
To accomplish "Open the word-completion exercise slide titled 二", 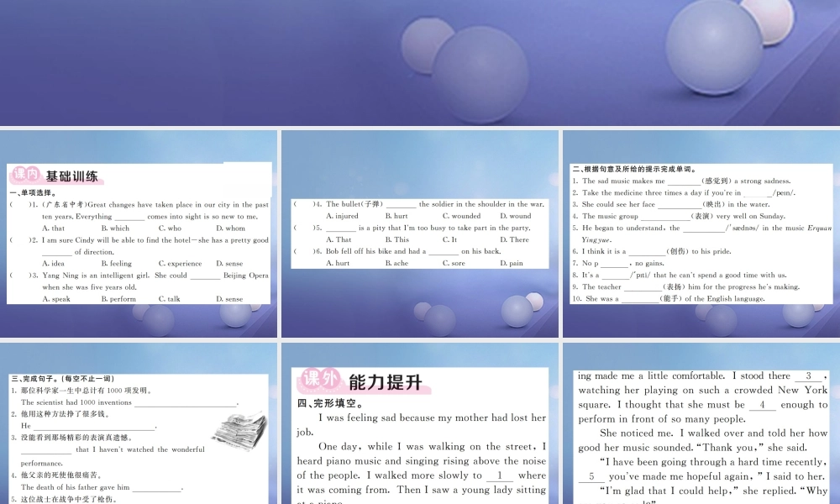I will coord(701,234).
